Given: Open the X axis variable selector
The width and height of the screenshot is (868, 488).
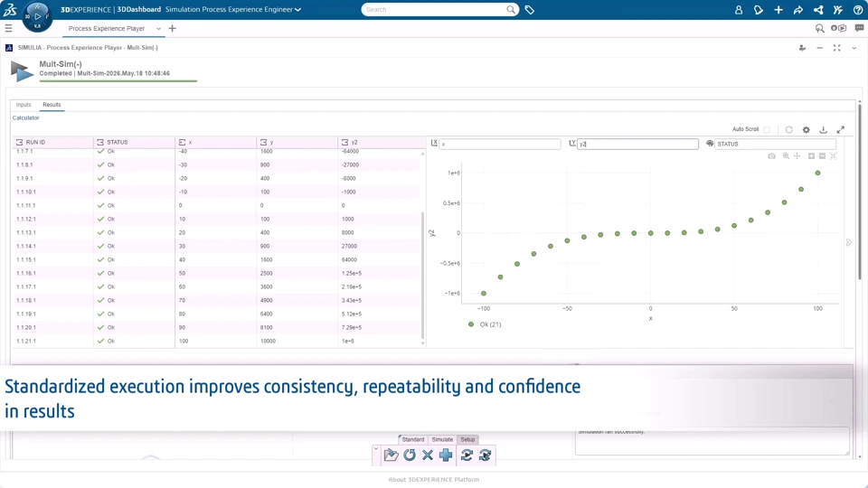Looking at the screenshot, I should click(x=500, y=144).
